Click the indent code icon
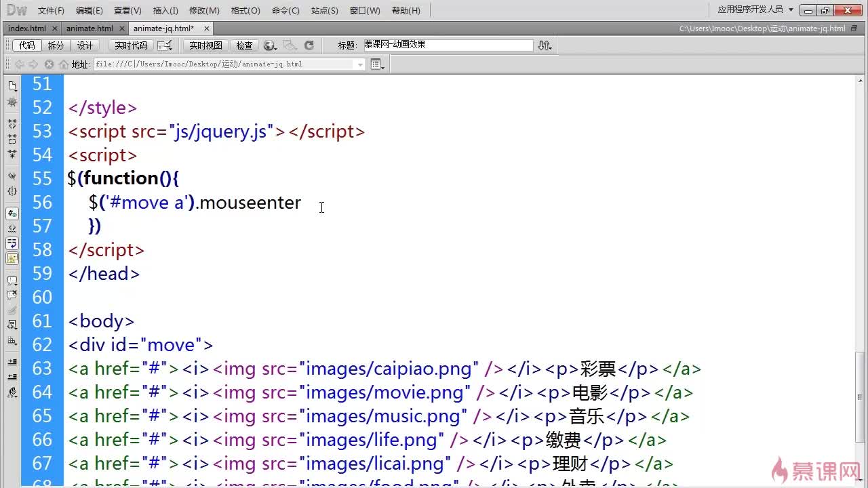 click(x=12, y=362)
